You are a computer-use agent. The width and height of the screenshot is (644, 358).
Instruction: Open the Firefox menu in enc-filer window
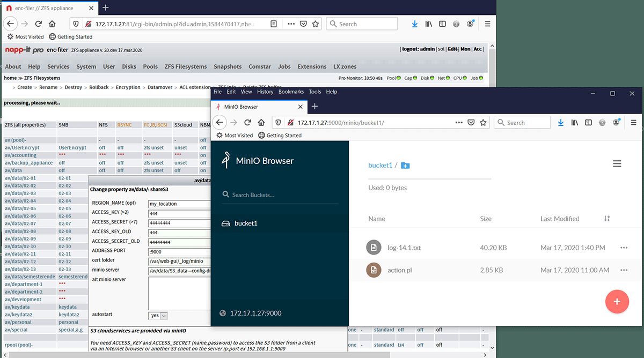coord(487,24)
